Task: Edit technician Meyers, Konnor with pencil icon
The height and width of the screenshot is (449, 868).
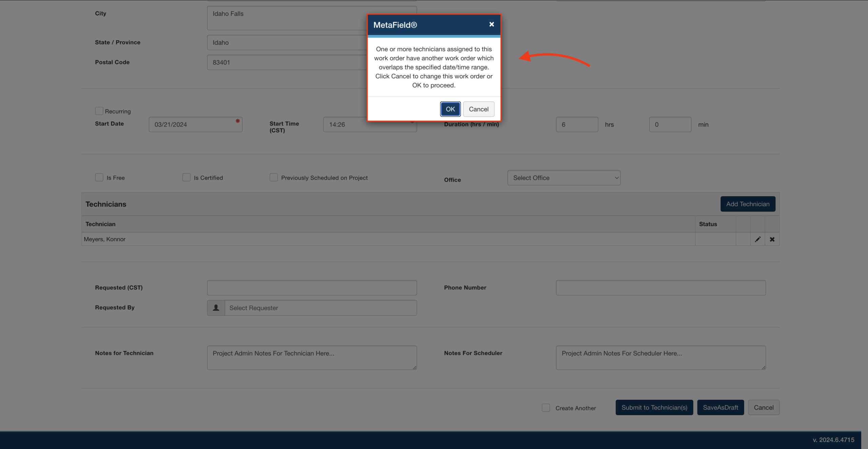Action: [757, 239]
